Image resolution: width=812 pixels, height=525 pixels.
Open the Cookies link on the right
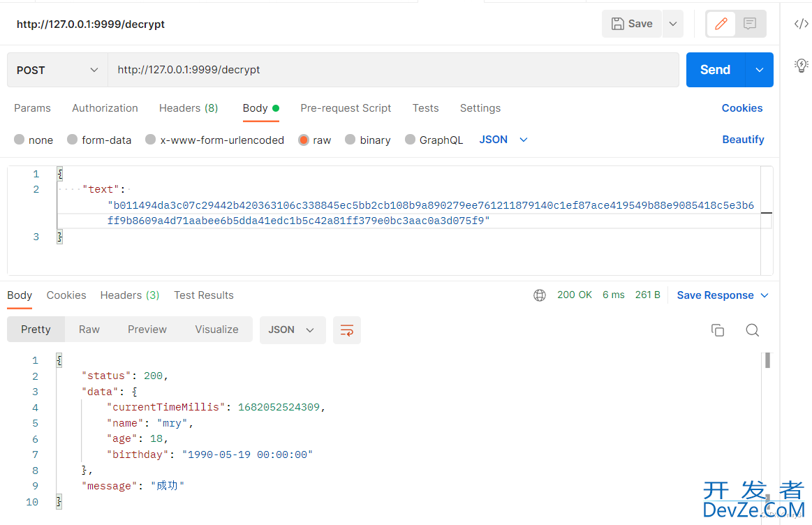pos(742,108)
